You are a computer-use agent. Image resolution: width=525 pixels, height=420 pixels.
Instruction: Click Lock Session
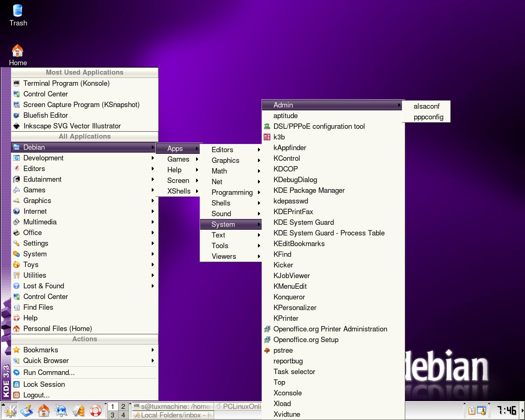(x=84, y=384)
